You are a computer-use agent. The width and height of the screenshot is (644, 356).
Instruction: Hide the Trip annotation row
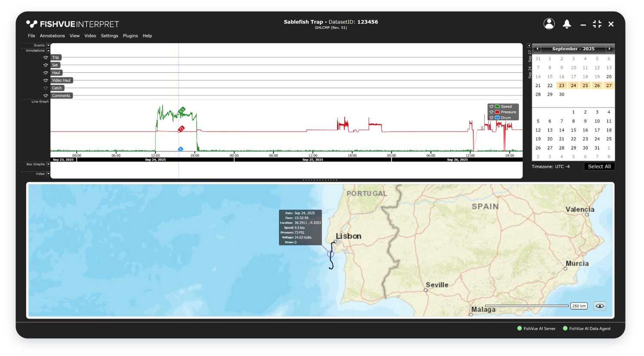click(x=46, y=58)
